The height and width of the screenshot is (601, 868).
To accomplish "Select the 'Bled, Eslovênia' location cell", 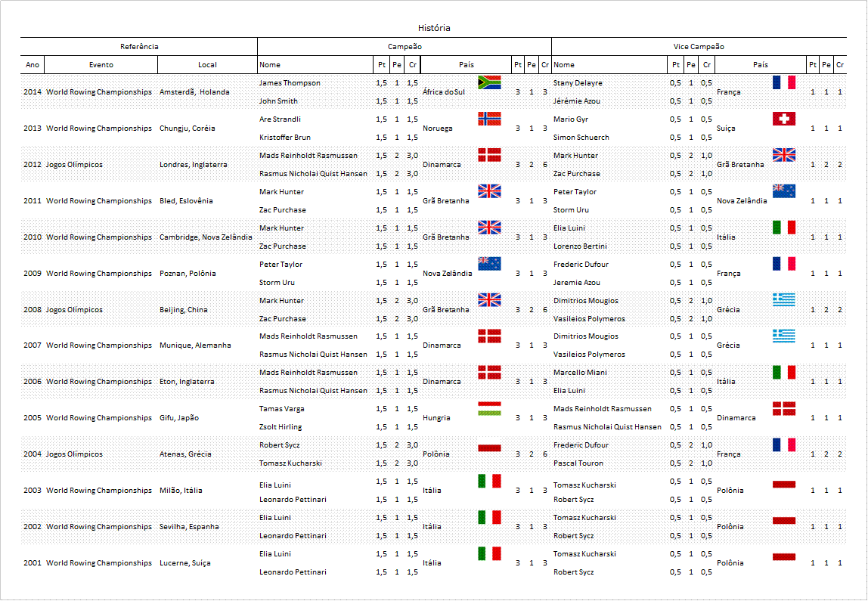I will tap(186, 201).
